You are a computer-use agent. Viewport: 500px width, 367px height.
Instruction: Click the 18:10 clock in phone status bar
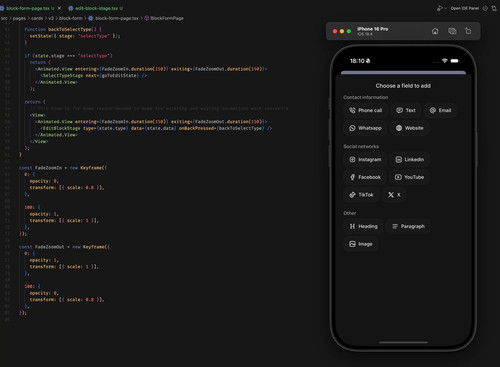pyautogui.click(x=357, y=61)
